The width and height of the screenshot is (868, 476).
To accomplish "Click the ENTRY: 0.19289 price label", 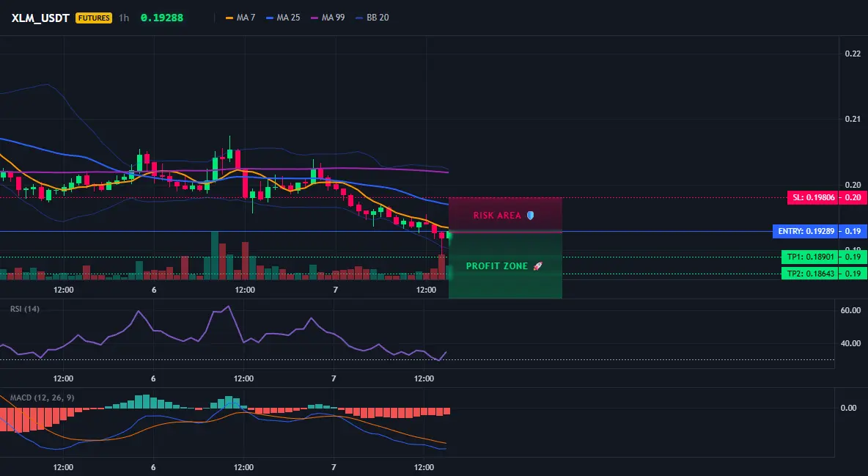I will pyautogui.click(x=806, y=231).
